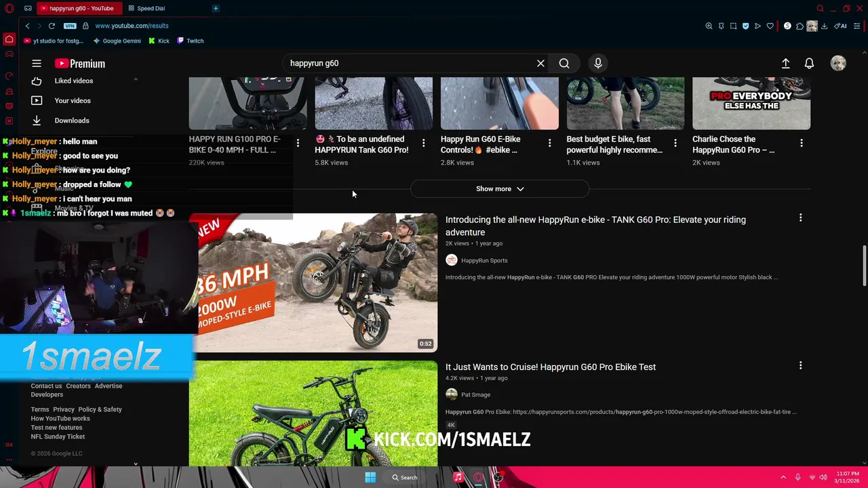Show hidden system tray icons chevron
Viewport: 868px width, 488px height.
(x=783, y=477)
